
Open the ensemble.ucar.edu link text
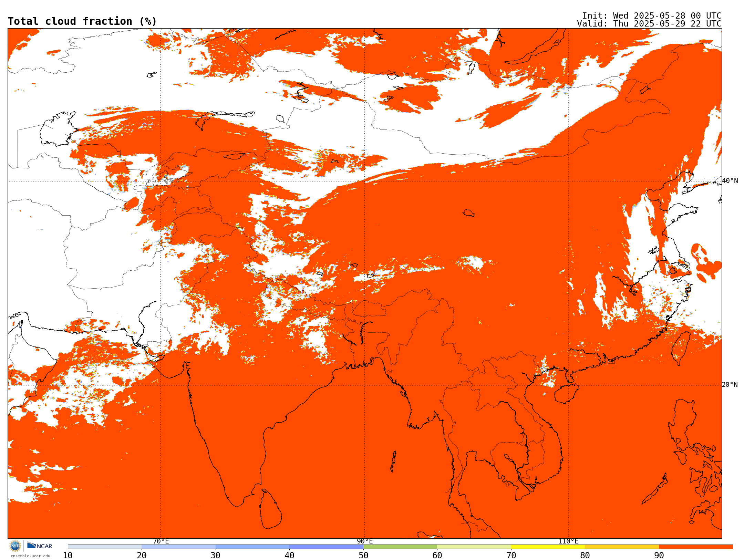[31, 556]
